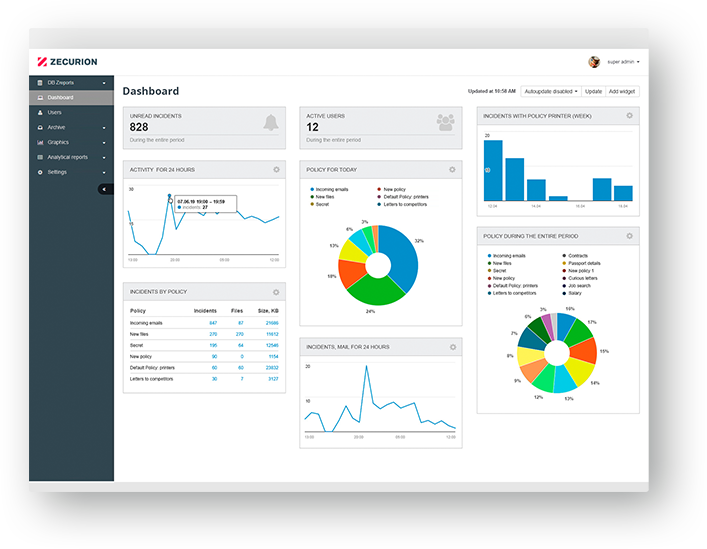Expand the Graphics menu arrow
Image resolution: width=707 pixels, height=549 pixels.
tap(104, 142)
